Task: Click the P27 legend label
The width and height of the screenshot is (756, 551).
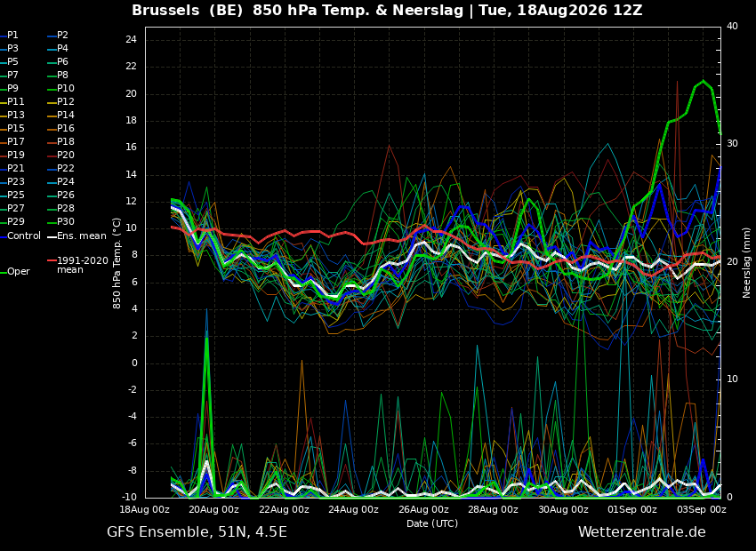Action: (x=15, y=209)
